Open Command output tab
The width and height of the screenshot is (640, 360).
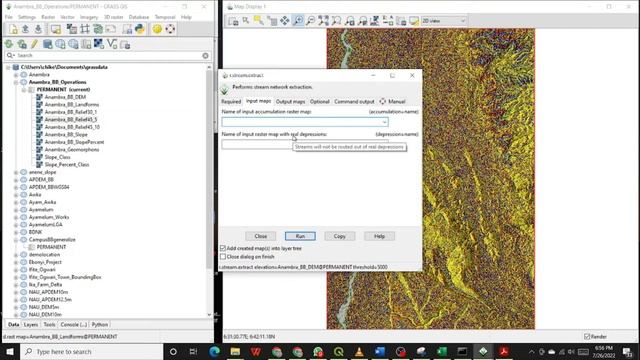354,102
